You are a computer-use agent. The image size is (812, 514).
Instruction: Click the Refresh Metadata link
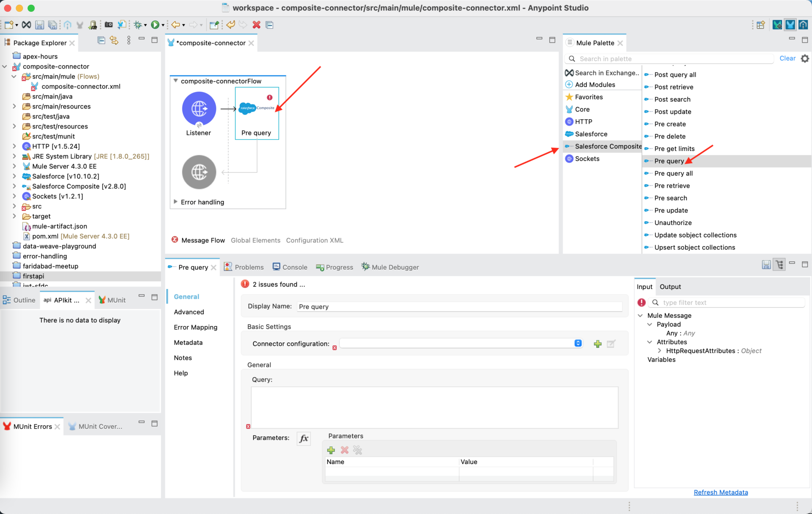tap(720, 492)
